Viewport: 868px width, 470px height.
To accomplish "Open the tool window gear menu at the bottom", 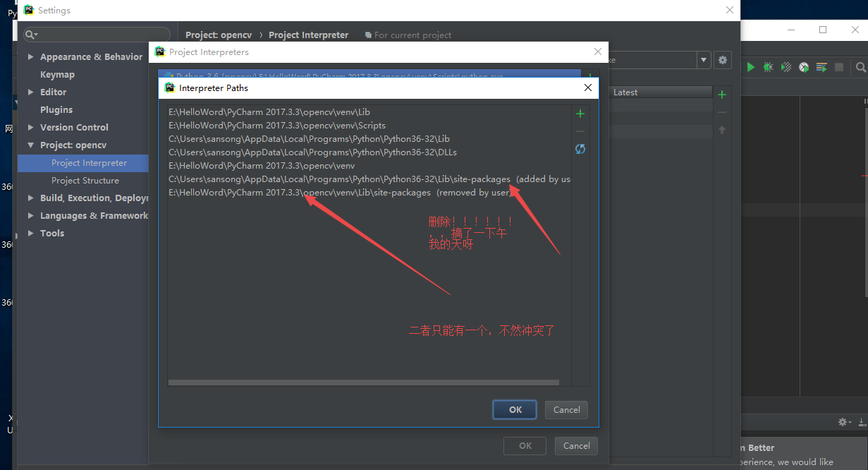I will (843, 422).
